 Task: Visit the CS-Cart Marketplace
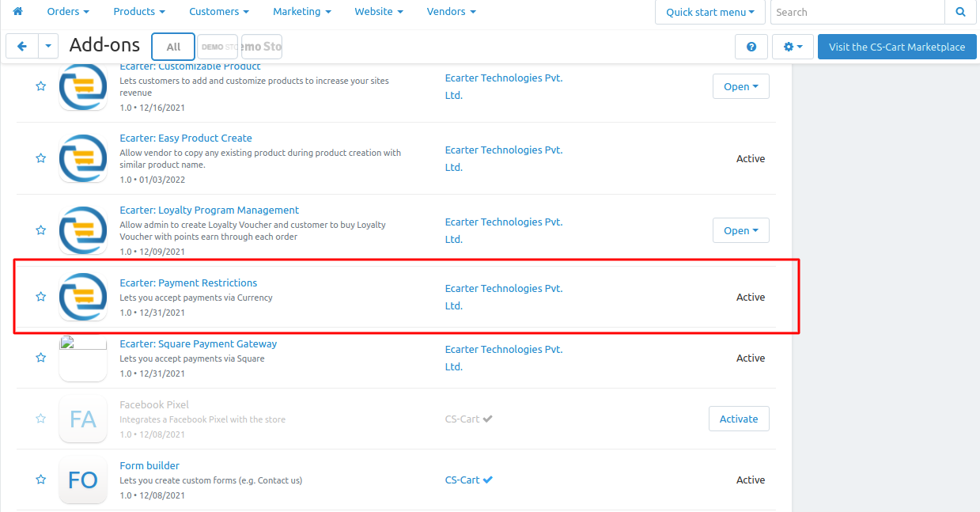tap(897, 47)
